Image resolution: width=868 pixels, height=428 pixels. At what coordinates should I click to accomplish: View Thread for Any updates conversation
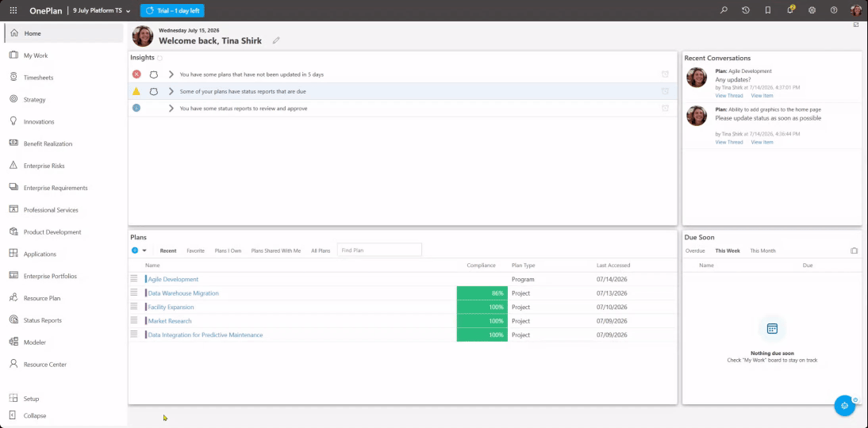(729, 96)
